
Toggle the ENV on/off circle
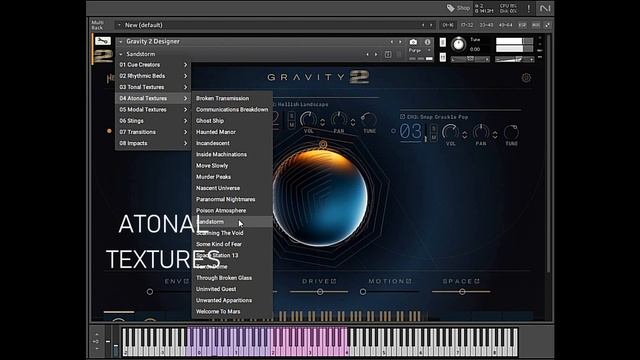point(150,292)
